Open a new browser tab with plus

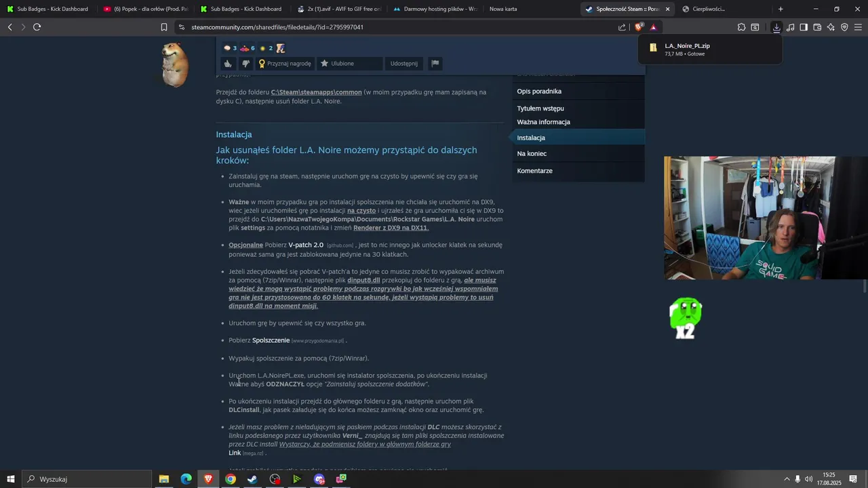click(x=781, y=9)
